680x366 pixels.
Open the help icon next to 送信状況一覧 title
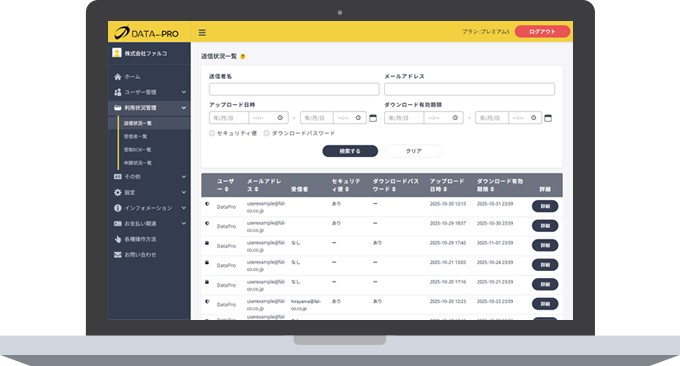click(242, 56)
